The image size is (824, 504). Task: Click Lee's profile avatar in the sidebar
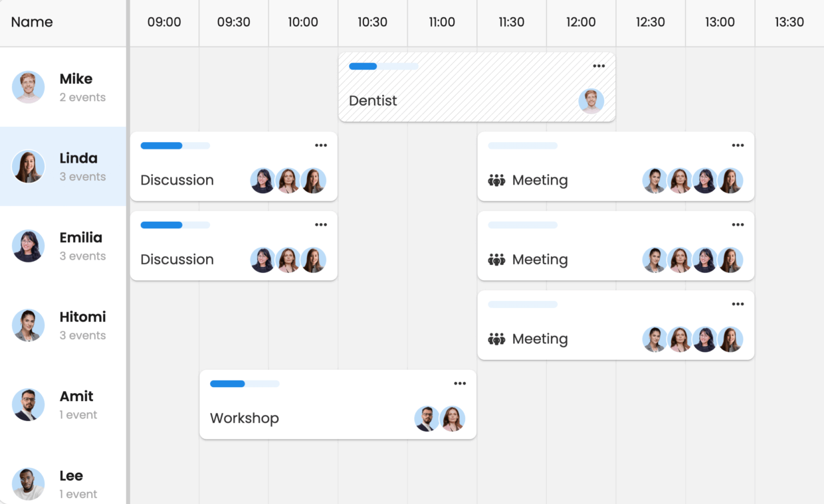[x=28, y=483]
